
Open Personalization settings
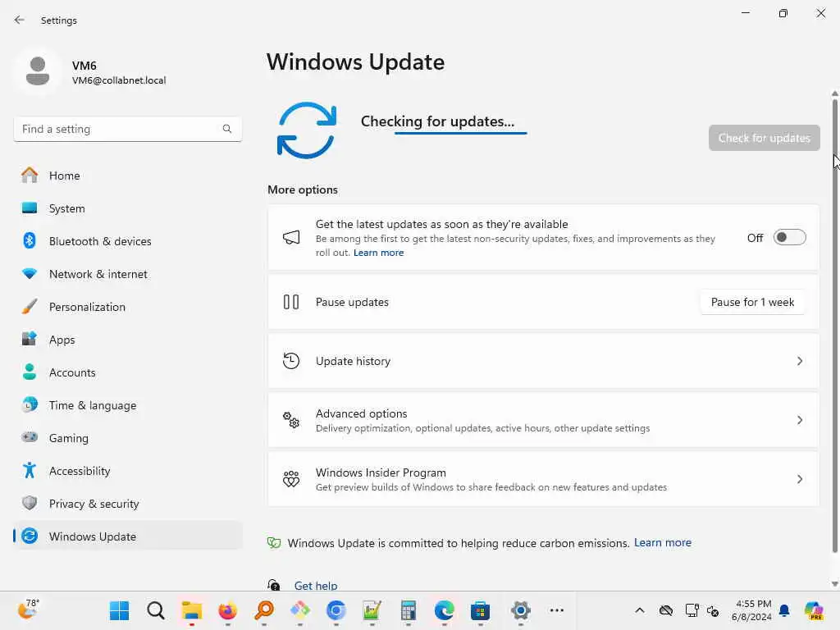(x=128, y=307)
